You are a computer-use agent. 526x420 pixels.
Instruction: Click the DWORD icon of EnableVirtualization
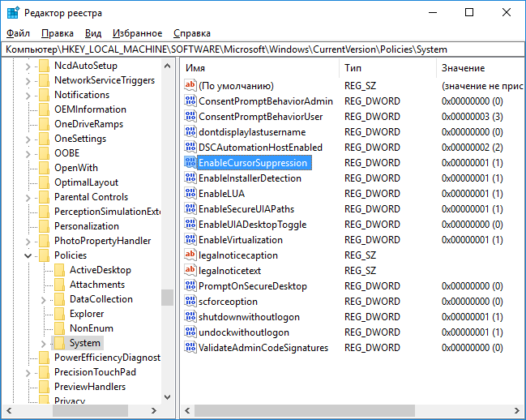190,239
